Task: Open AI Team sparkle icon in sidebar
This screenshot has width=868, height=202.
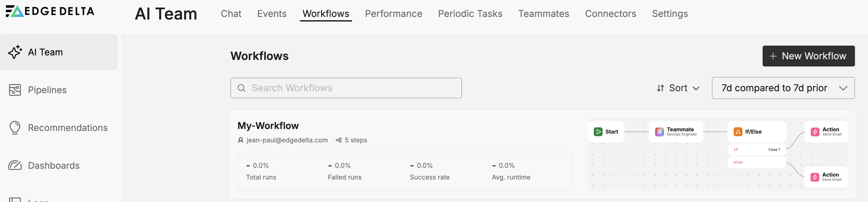Action: (x=15, y=52)
